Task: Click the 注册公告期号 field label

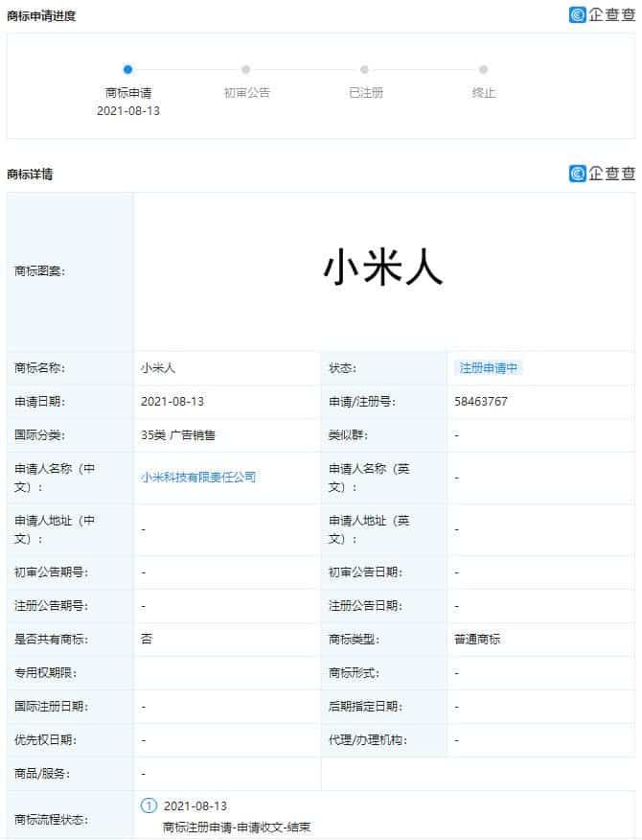Action: pyautogui.click(x=52, y=606)
